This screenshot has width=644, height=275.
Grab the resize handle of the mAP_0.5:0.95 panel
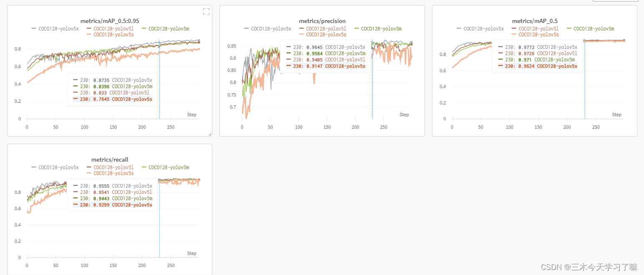pyautogui.click(x=210, y=134)
